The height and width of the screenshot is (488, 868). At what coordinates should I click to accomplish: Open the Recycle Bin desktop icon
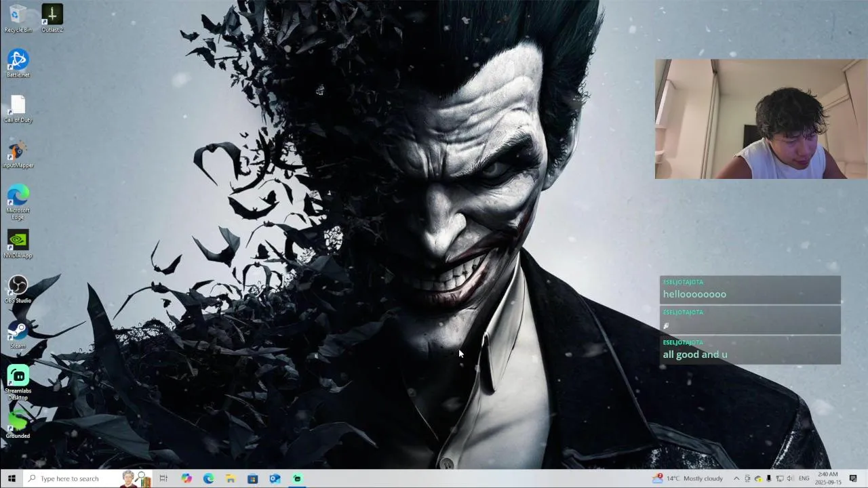point(18,18)
